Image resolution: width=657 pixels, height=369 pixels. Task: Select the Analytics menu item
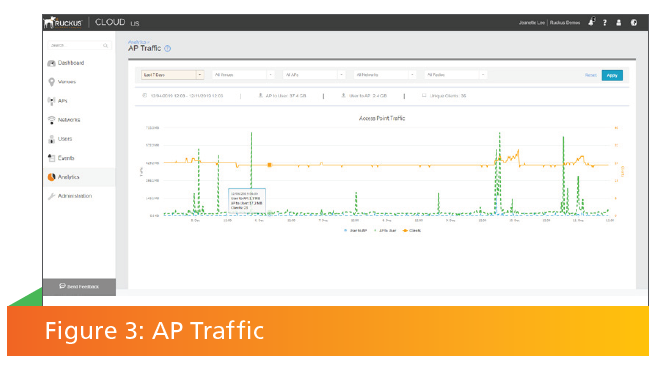point(79,177)
